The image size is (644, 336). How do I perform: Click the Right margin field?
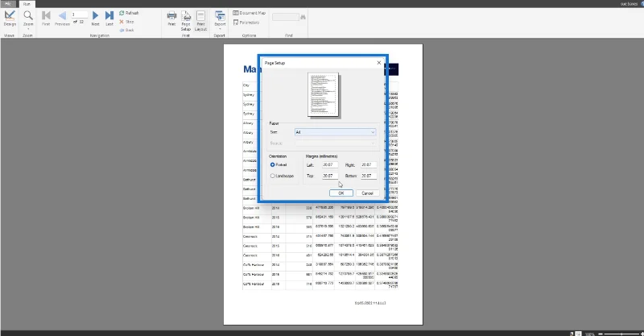369,165
